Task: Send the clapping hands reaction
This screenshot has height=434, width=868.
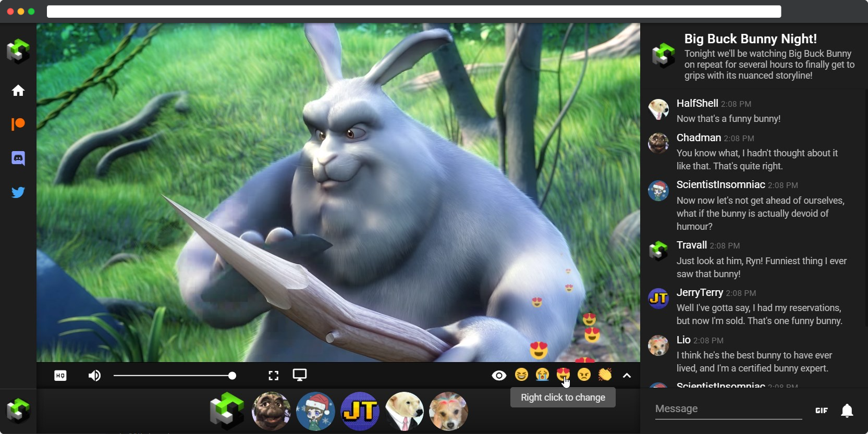Action: click(x=605, y=375)
